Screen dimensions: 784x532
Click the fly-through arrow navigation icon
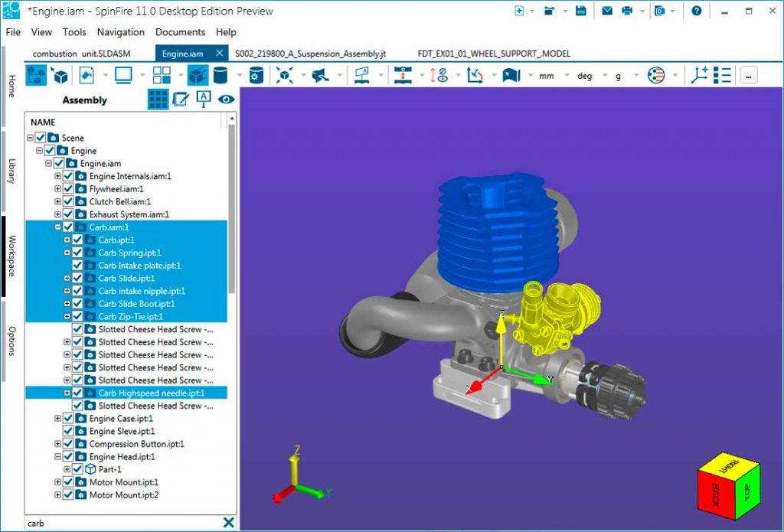point(320,76)
